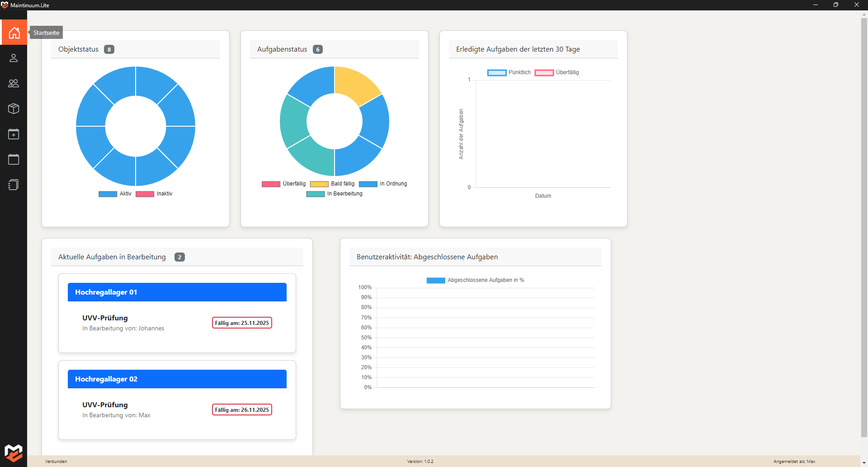This screenshot has width=868, height=467.
Task: Open the Startseite home icon
Action: (x=14, y=33)
